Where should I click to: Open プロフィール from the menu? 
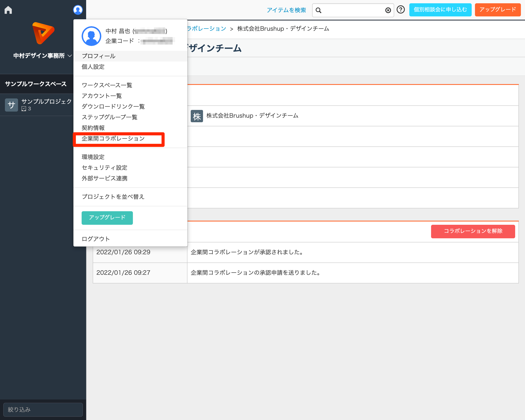pyautogui.click(x=98, y=56)
